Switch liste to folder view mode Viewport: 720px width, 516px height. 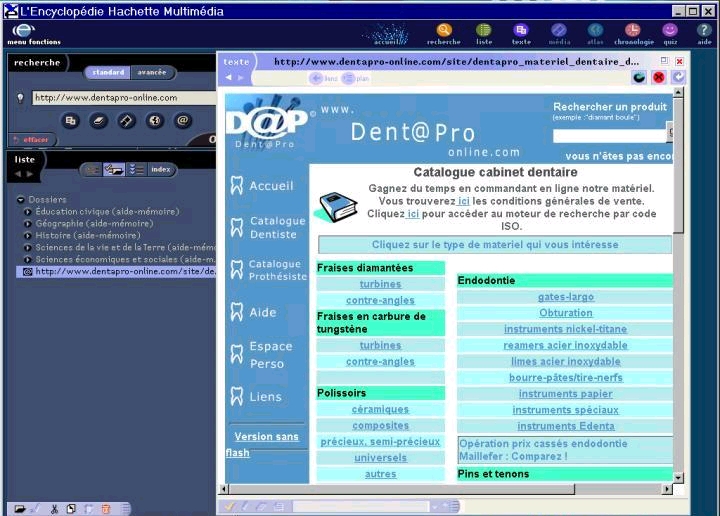tap(114, 170)
